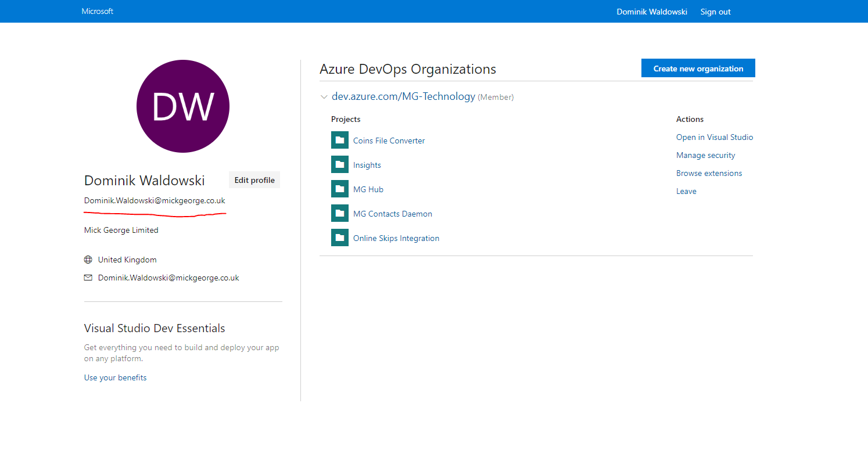Open the Coins File Converter project

(389, 141)
